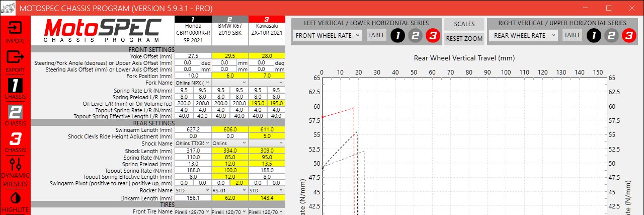
Task: Edit Honda yoke offset value 27.5
Action: tap(193, 56)
